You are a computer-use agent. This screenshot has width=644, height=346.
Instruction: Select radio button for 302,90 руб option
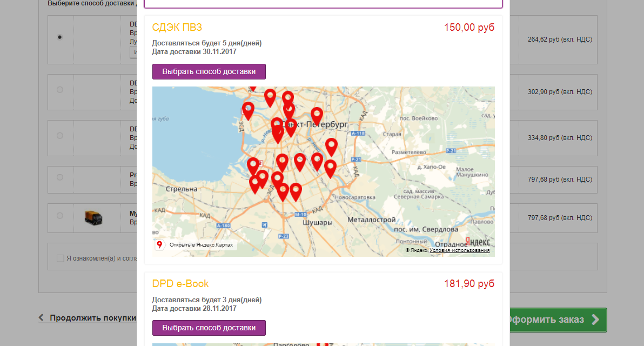tap(59, 90)
